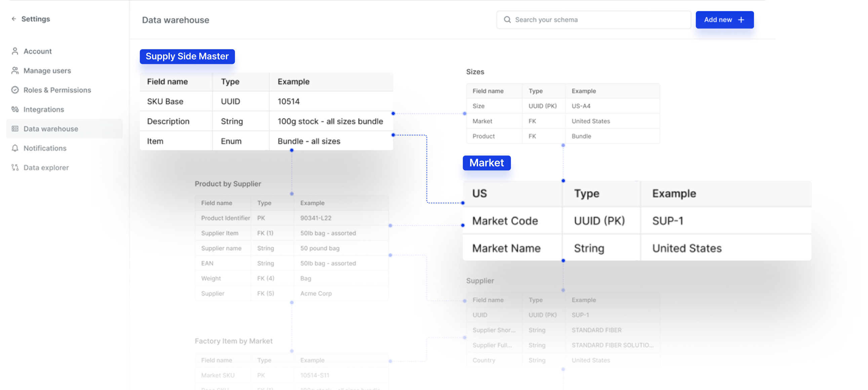Click the Supplier name field
The image size is (868, 390).
[221, 248]
